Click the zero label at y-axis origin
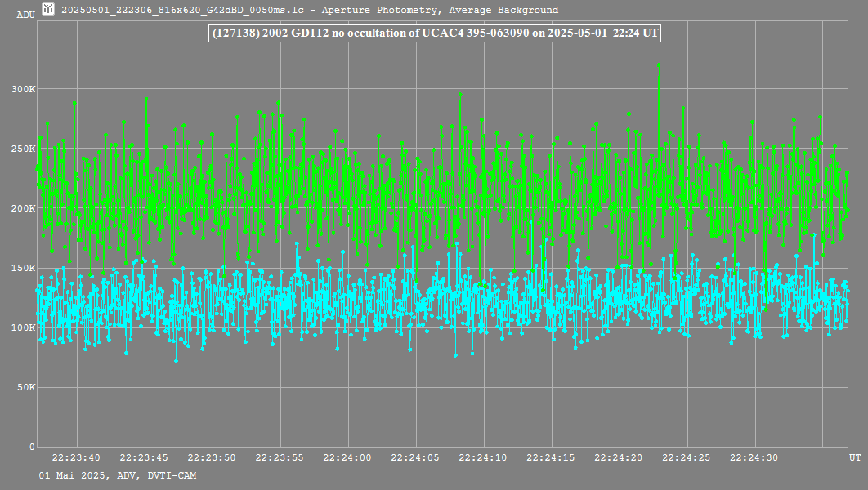This screenshot has height=490, width=868. click(x=33, y=447)
